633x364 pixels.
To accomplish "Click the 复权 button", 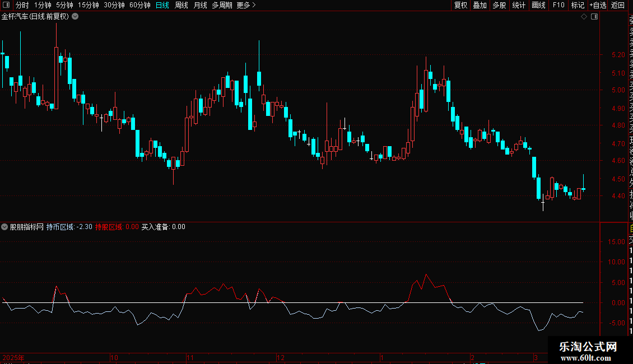I will point(460,5).
